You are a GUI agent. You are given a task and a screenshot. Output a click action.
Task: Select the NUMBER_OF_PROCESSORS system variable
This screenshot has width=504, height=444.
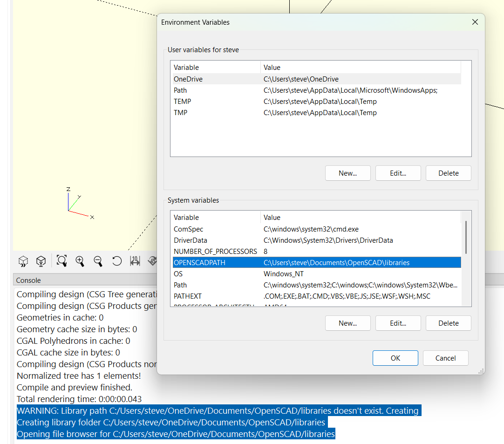[317, 252]
